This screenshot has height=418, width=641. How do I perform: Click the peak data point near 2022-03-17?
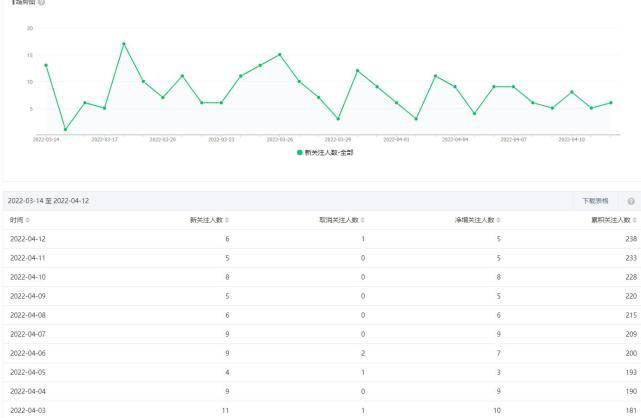pos(124,44)
